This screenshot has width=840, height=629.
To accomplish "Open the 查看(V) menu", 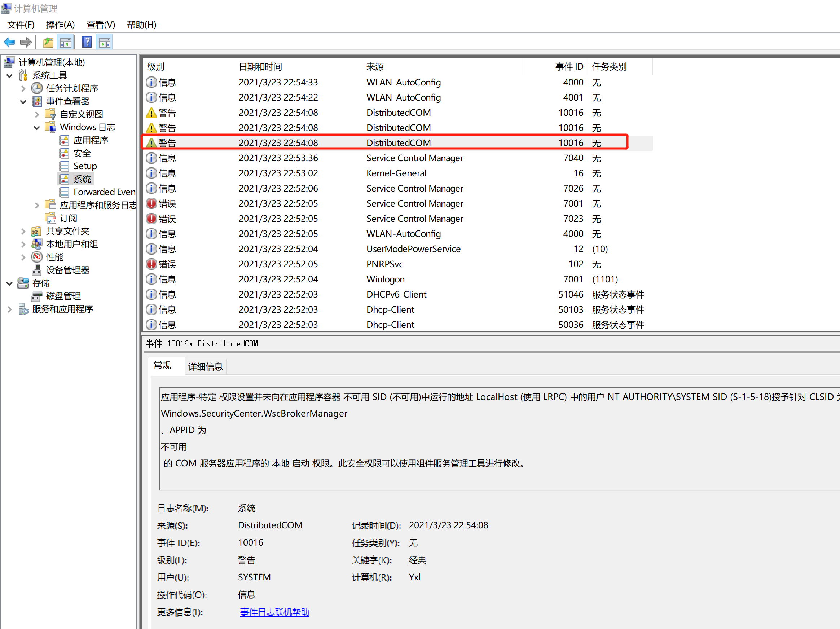I will click(x=101, y=25).
